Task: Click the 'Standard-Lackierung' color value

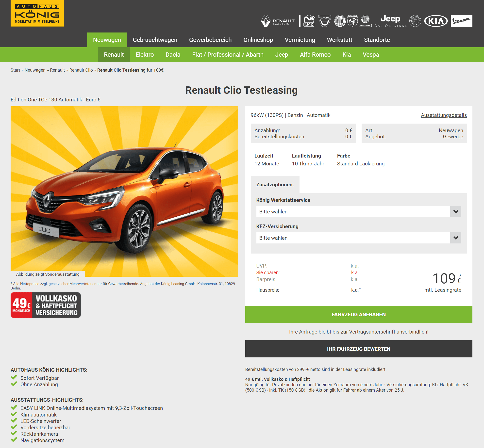Action: [361, 164]
